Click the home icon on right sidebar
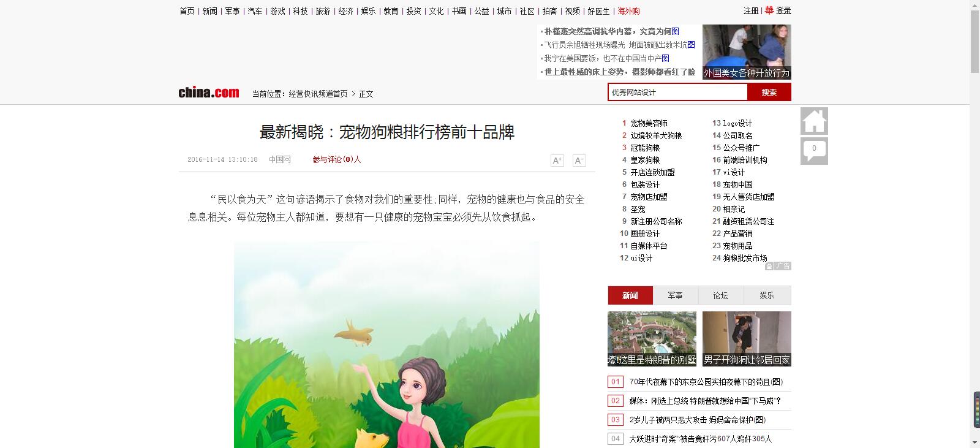Image resolution: width=980 pixels, height=448 pixels. [814, 121]
